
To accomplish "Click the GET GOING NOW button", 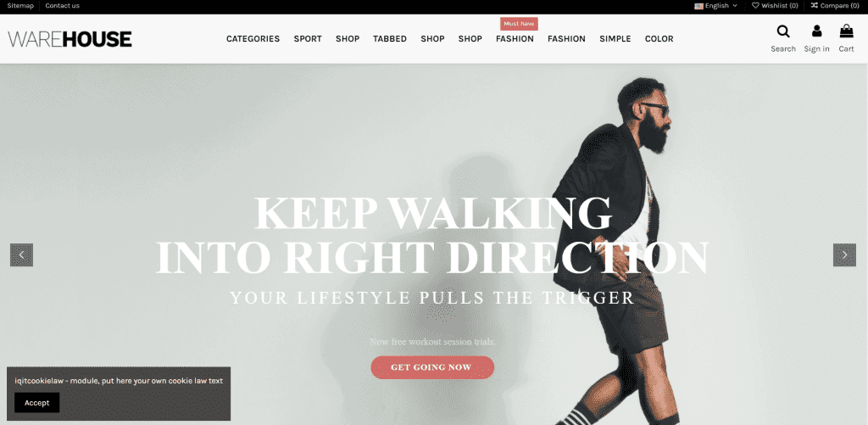I will (431, 367).
